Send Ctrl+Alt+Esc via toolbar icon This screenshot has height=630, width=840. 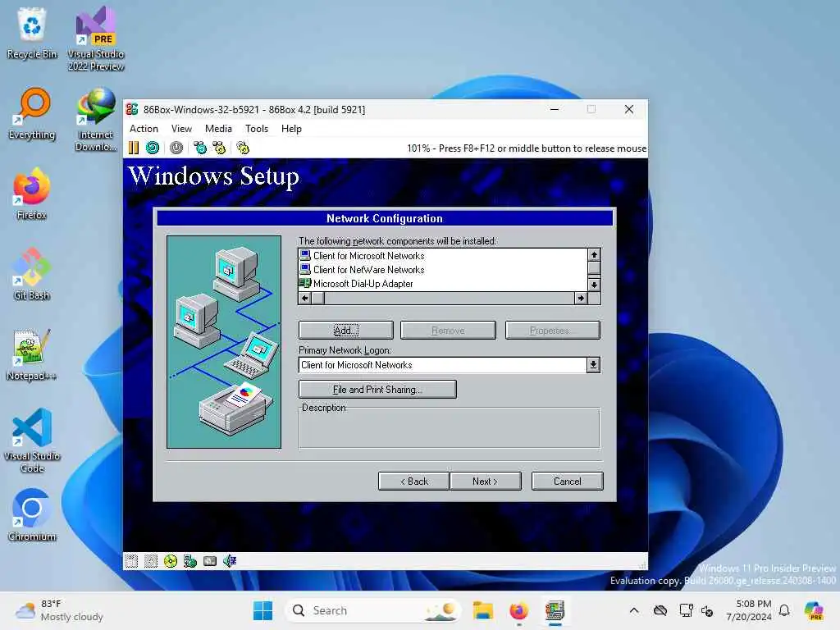pyautogui.click(x=219, y=148)
